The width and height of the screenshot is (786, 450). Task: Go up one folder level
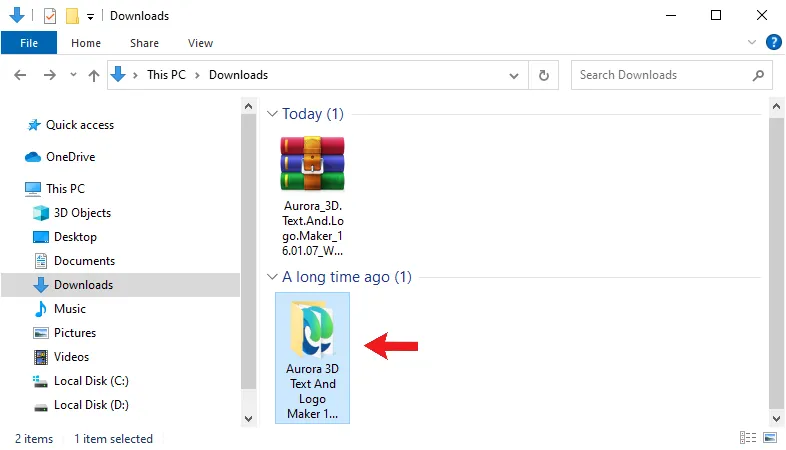tap(94, 75)
